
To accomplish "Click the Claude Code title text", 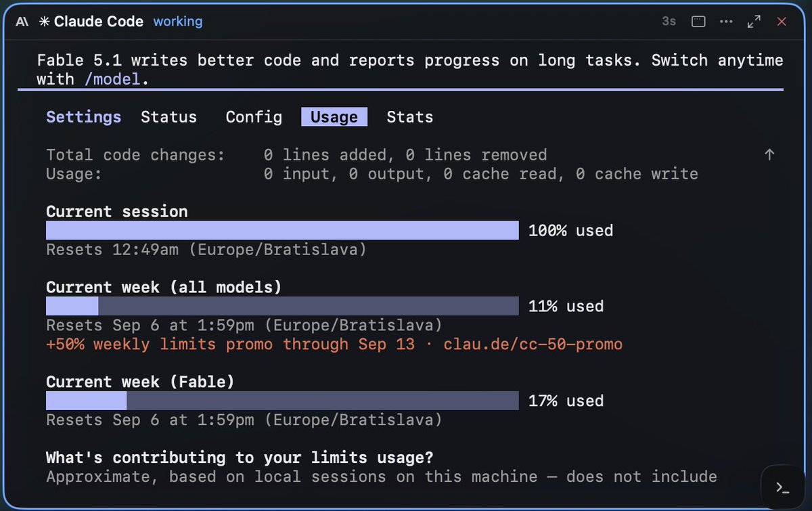I will pyautogui.click(x=99, y=22).
